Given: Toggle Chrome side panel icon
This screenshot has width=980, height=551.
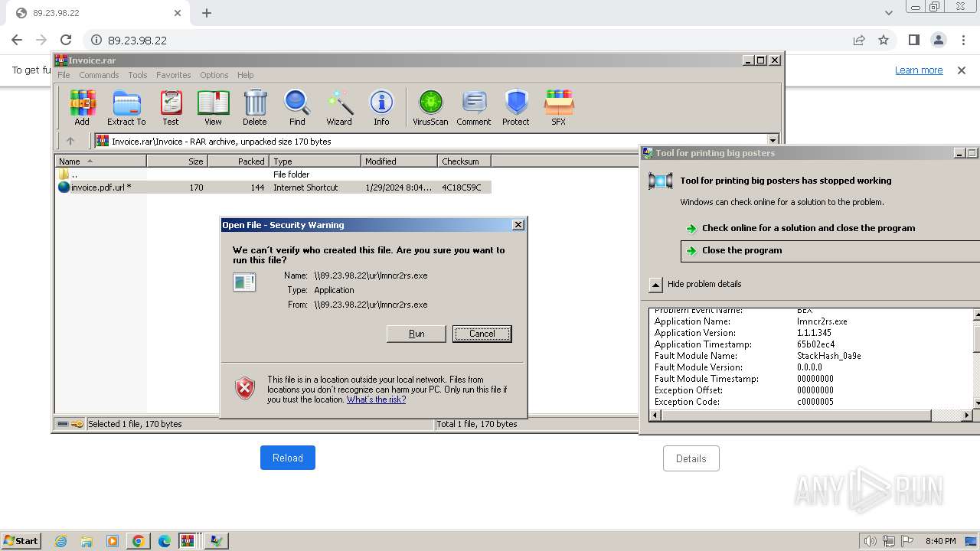Looking at the screenshot, I should tap(913, 40).
